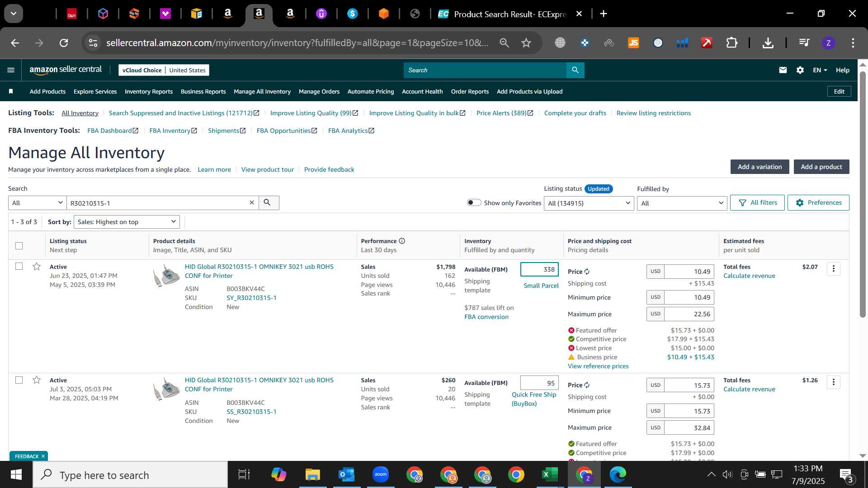
Task: Favorite the SY_R30210315-1 listing with the star
Action: pos(37,267)
